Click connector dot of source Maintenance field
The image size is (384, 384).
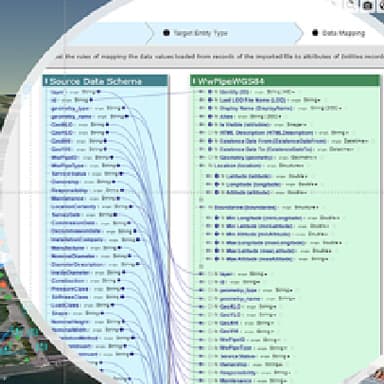[118, 198]
